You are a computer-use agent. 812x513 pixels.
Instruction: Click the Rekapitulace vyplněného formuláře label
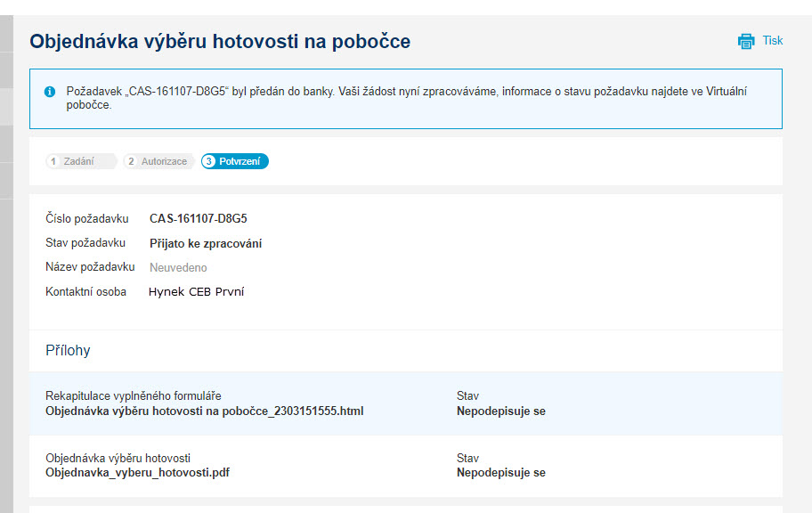point(133,396)
